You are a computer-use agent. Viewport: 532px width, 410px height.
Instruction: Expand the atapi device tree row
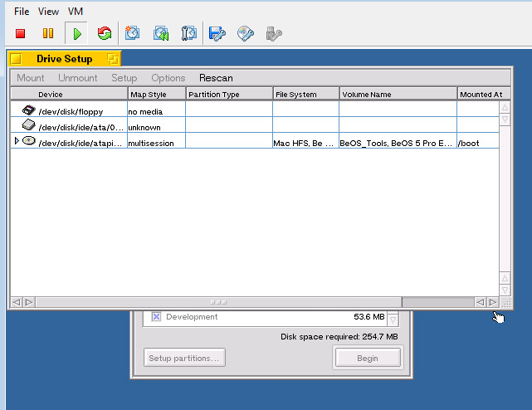click(16, 142)
